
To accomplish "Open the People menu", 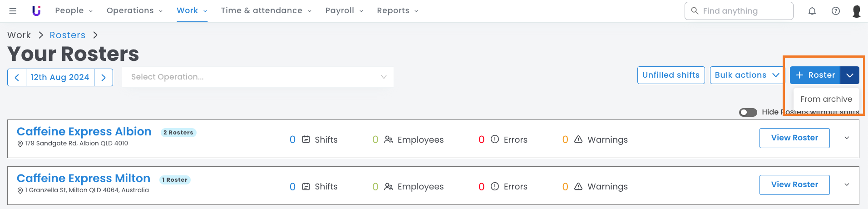I will coord(74,11).
